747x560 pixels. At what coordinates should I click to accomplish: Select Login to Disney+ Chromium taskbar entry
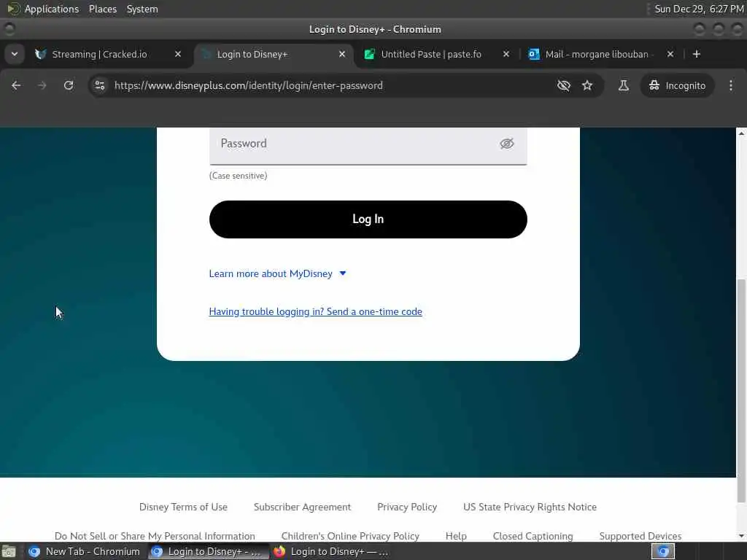[208, 551]
